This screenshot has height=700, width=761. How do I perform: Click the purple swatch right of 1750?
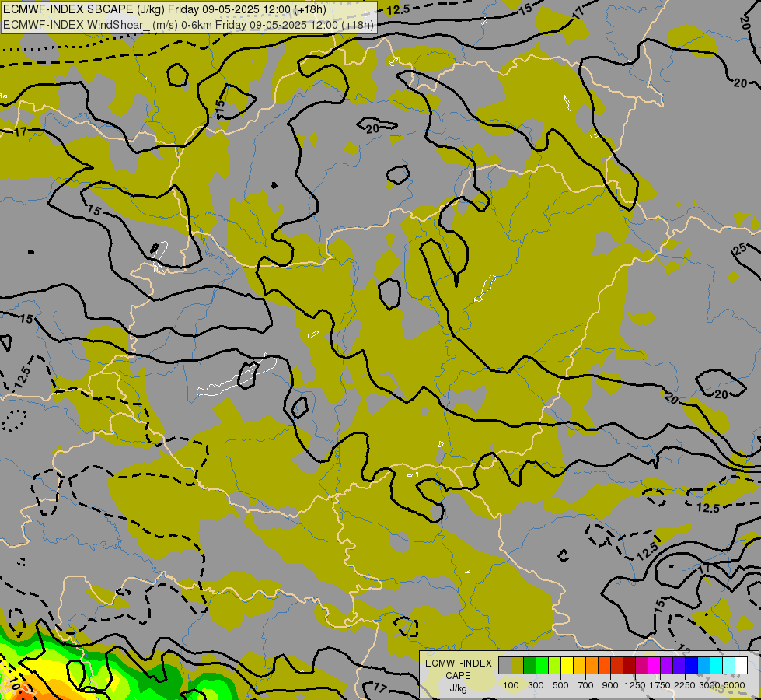click(x=666, y=665)
